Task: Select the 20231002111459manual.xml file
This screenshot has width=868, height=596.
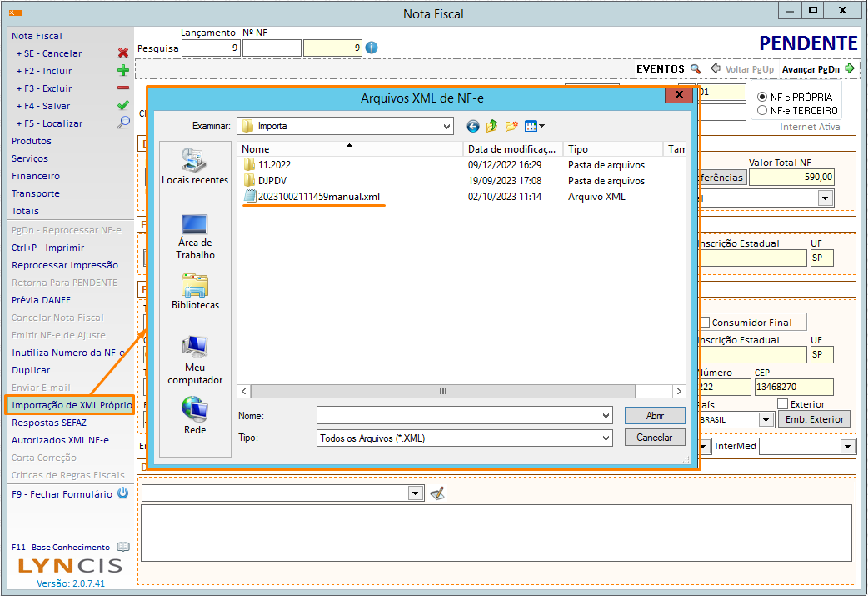Action: (x=318, y=197)
